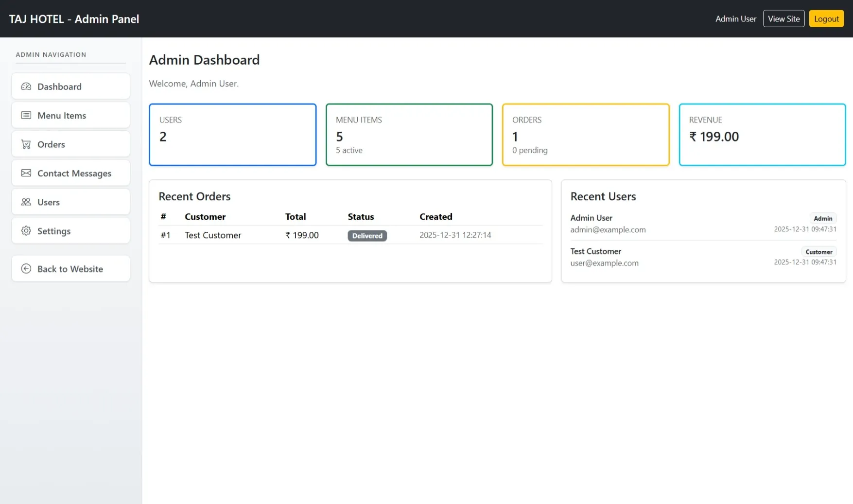This screenshot has width=853, height=504.
Task: Click the Menu Items list icon
Action: [26, 115]
